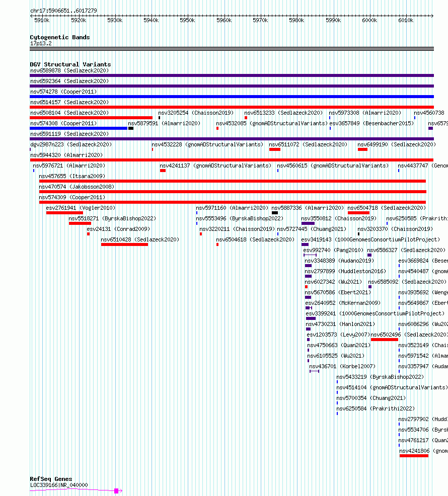
Task: Click nsv4750663 (Quan2021) label
Action: click(339, 345)
